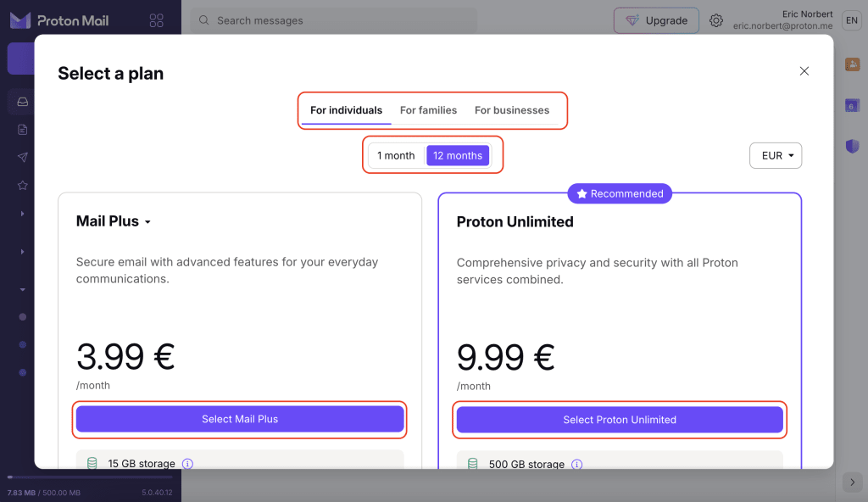Select the 1 month billing cycle
The image size is (868, 502).
[x=396, y=156]
